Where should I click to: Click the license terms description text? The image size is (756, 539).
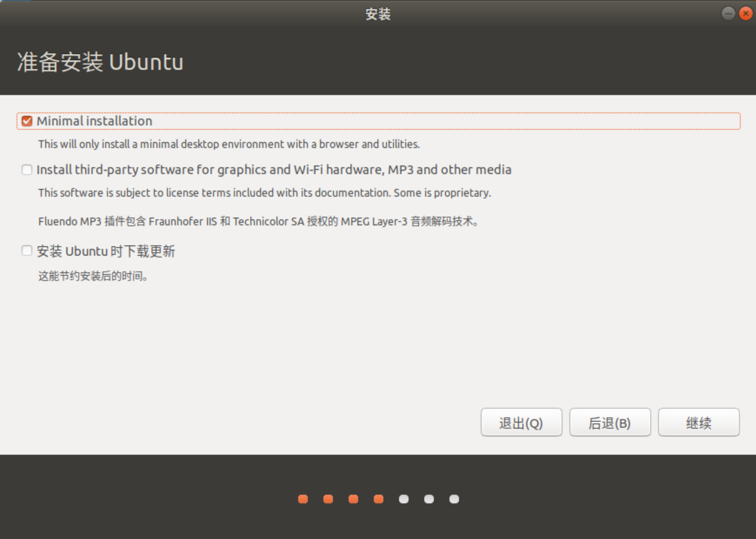point(265,193)
